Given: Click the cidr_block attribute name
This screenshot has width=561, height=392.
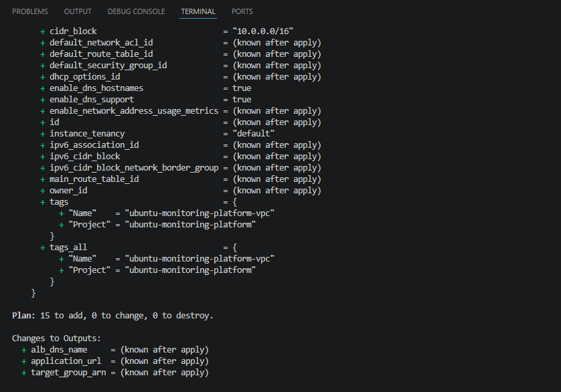Looking at the screenshot, I should pyautogui.click(x=73, y=31).
